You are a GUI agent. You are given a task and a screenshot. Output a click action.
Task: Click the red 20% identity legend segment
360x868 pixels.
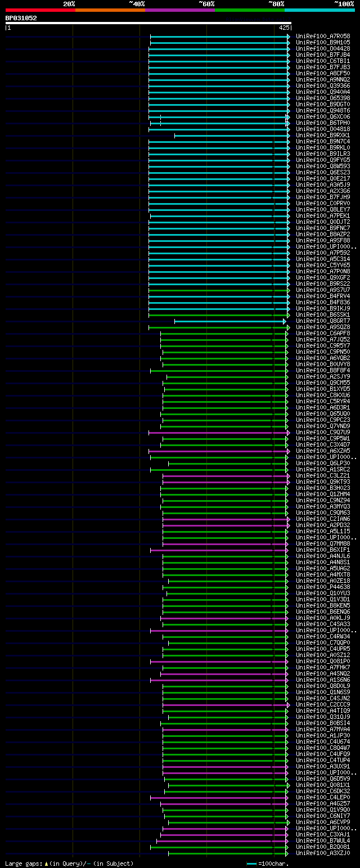click(x=40, y=10)
